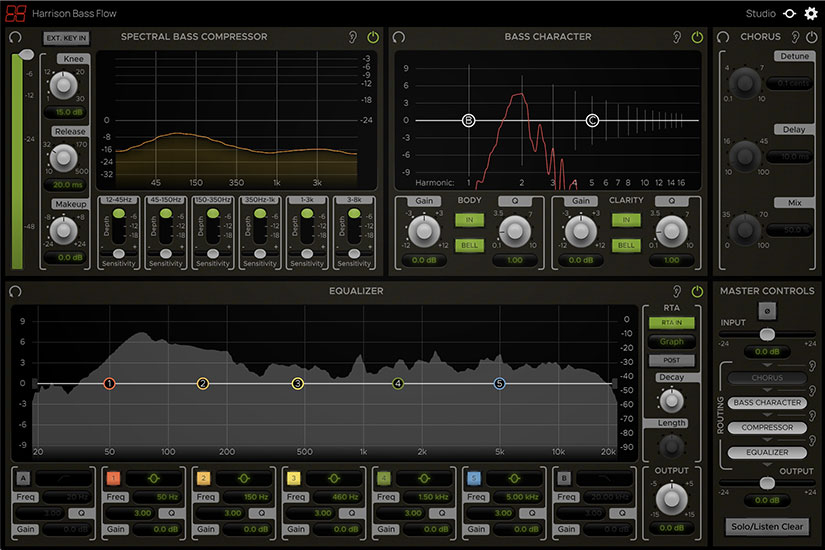The image size is (825, 550).
Task: Open the settings gear in the title bar
Action: (x=811, y=14)
